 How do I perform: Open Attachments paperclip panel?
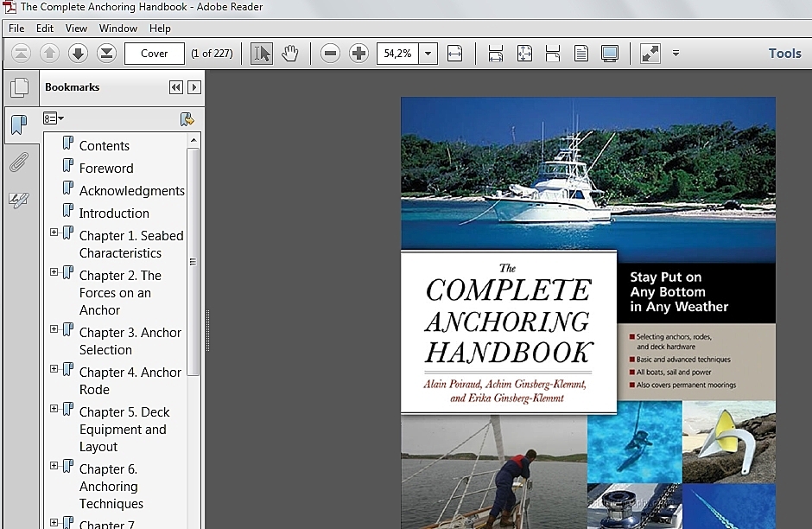(x=19, y=163)
